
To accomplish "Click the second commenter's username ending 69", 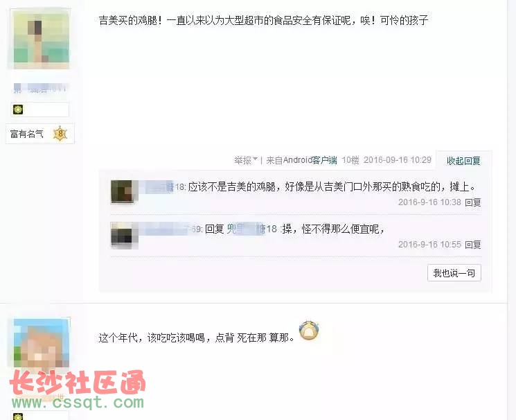I will [x=171, y=229].
